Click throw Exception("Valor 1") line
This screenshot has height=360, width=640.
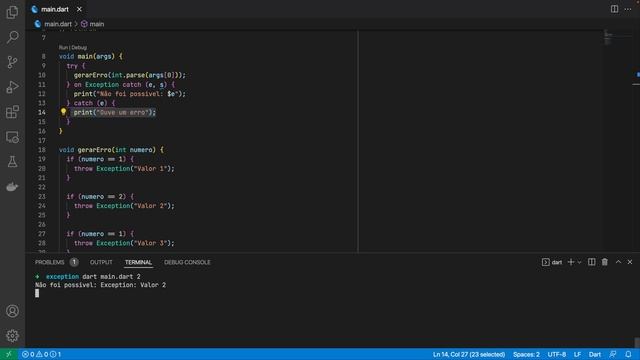(x=124, y=169)
